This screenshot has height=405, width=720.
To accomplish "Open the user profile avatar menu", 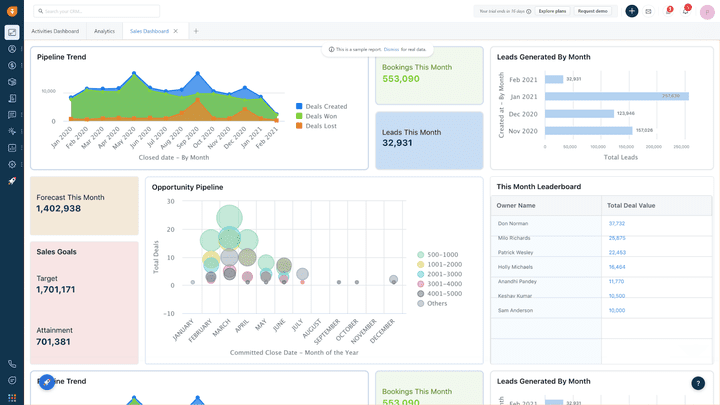I will (x=707, y=11).
